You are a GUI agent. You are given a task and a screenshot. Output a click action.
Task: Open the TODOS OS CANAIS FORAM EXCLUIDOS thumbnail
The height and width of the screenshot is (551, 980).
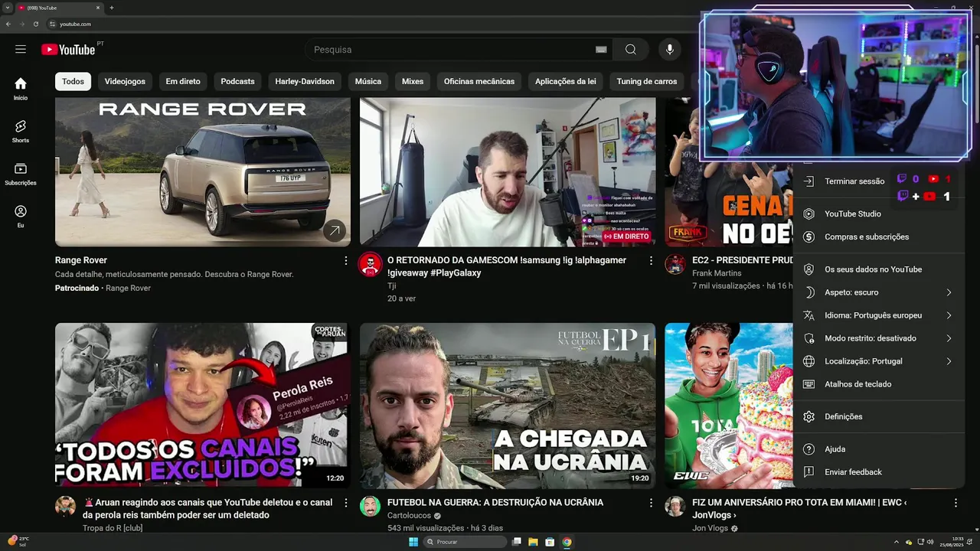coord(203,405)
